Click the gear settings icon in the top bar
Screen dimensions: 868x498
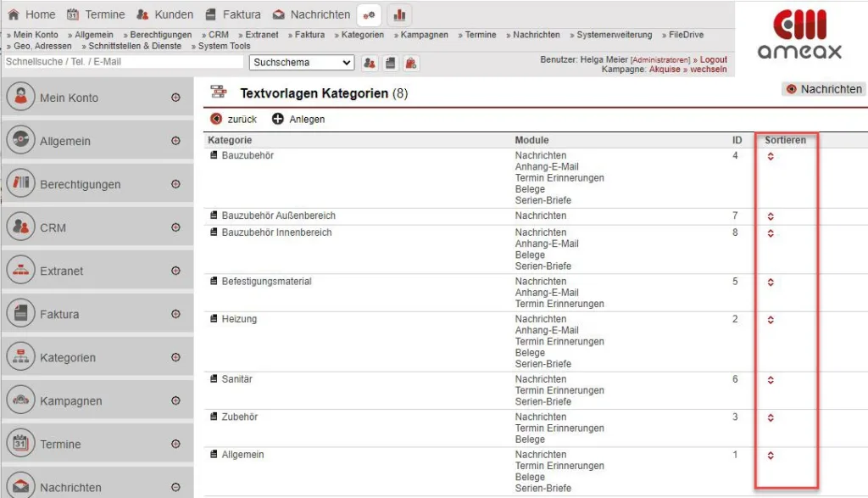click(368, 14)
